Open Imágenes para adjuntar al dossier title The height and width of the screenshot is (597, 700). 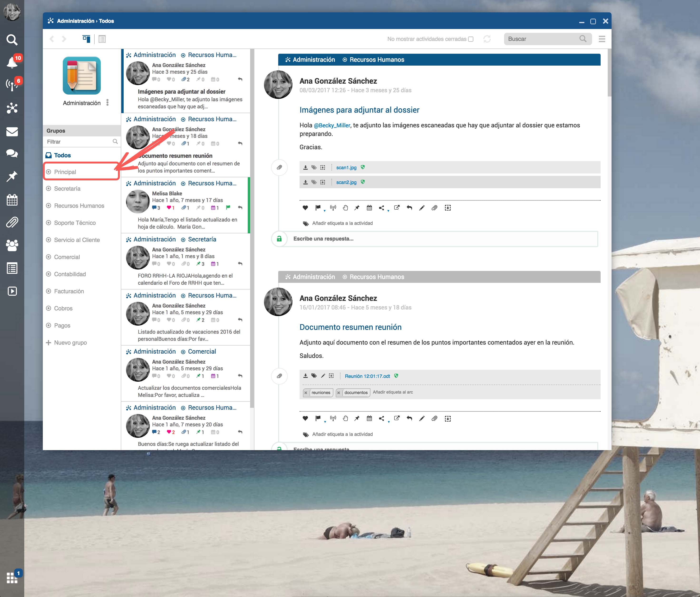pyautogui.click(x=360, y=110)
